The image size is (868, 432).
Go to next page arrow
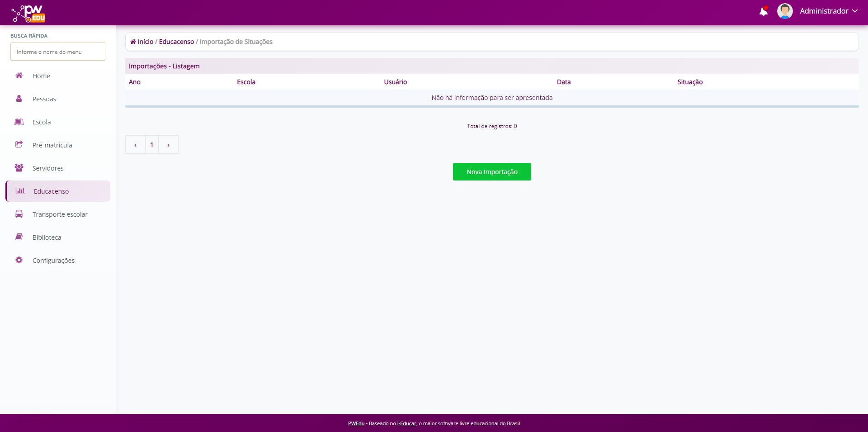[168, 145]
